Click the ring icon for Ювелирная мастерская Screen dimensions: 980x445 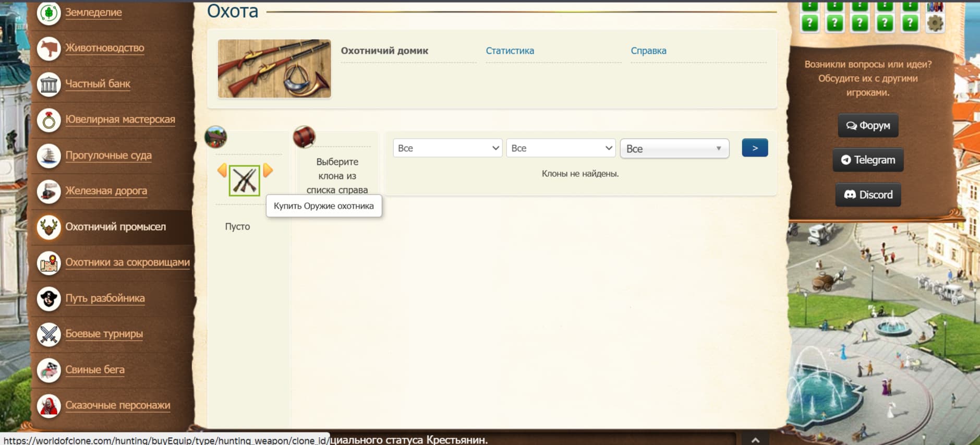tap(49, 119)
